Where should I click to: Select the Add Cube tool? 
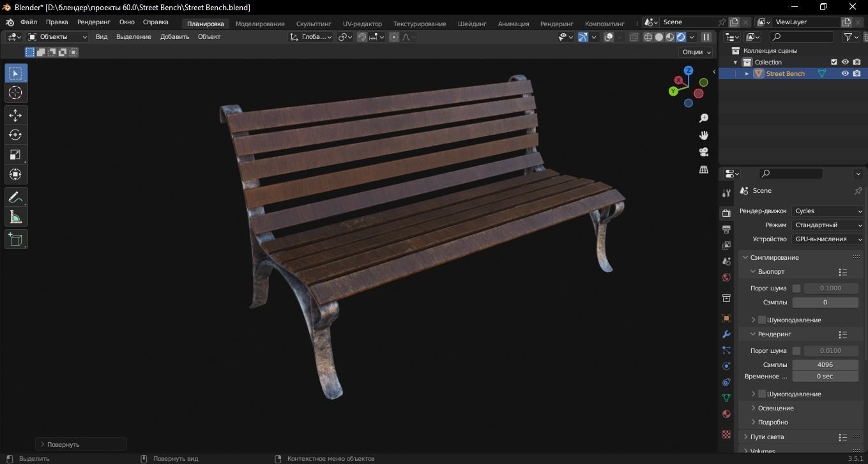(x=16, y=239)
